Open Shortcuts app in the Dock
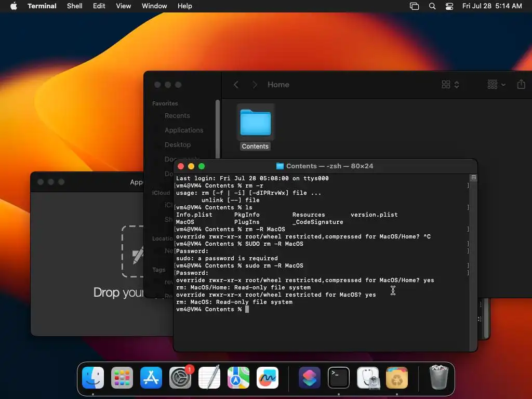Screen dimensions: 532x399 point(310,378)
